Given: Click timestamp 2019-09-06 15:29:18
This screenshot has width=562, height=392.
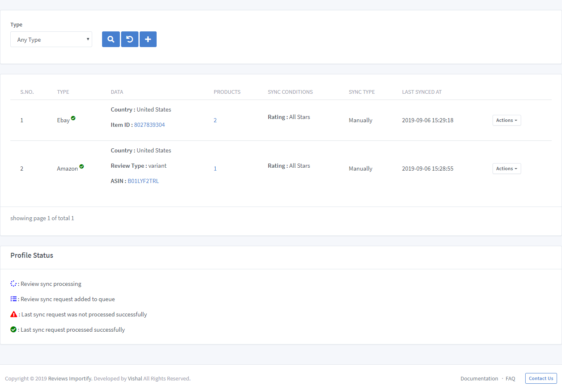Looking at the screenshot, I should click(428, 120).
